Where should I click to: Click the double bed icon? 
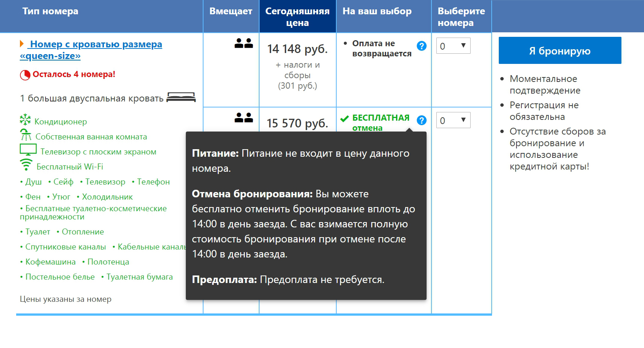point(181,97)
